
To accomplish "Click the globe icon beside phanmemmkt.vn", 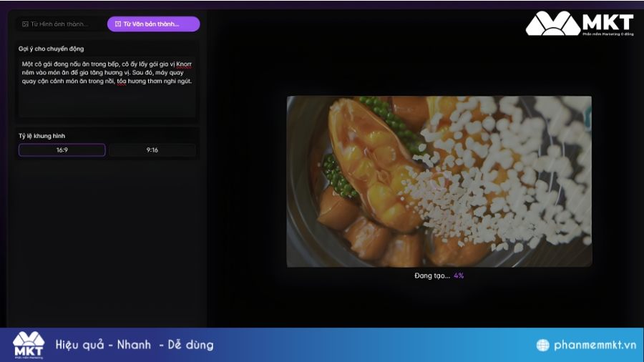I will click(x=542, y=345).
